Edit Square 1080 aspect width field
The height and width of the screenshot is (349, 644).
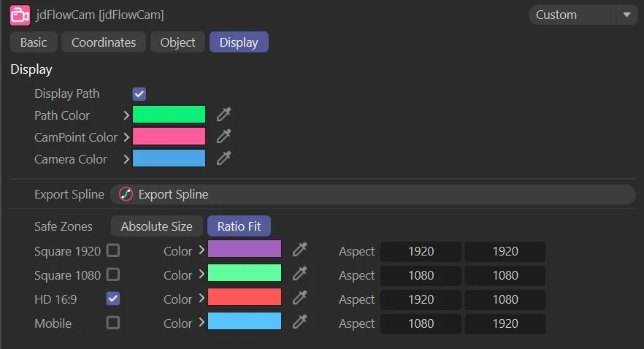tap(421, 275)
